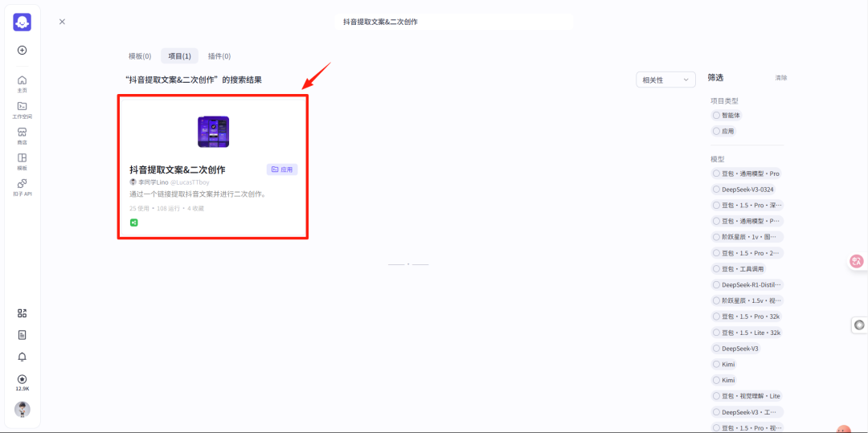Select the 豆包·1.5·Pro·2… model filter

[x=747, y=253]
